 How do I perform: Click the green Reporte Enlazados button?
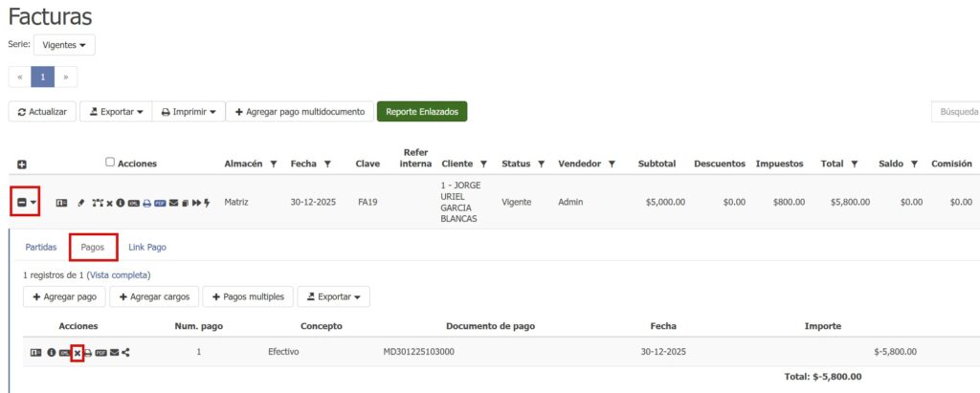coord(421,112)
